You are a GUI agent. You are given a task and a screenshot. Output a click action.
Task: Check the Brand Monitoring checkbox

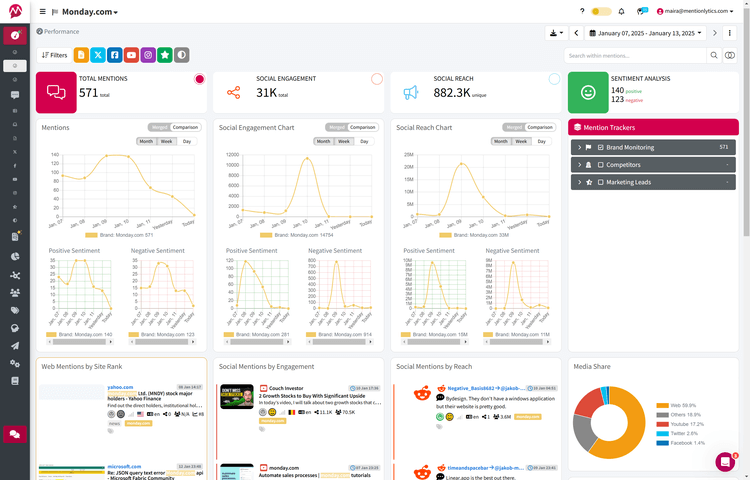[x=601, y=147]
